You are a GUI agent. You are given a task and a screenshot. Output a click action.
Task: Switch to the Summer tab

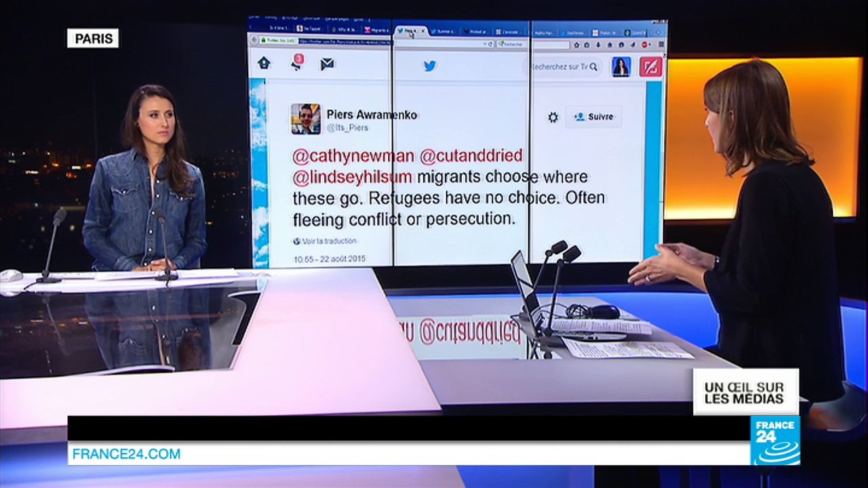(445, 31)
